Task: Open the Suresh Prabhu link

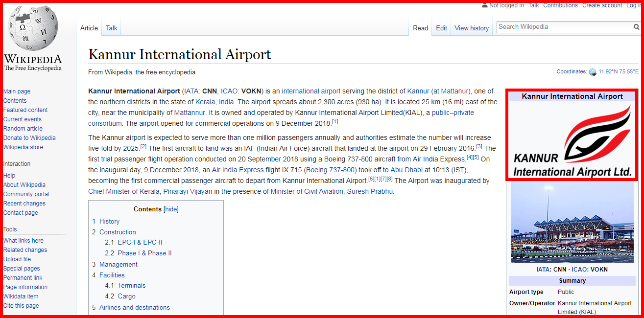Action: click(x=370, y=192)
